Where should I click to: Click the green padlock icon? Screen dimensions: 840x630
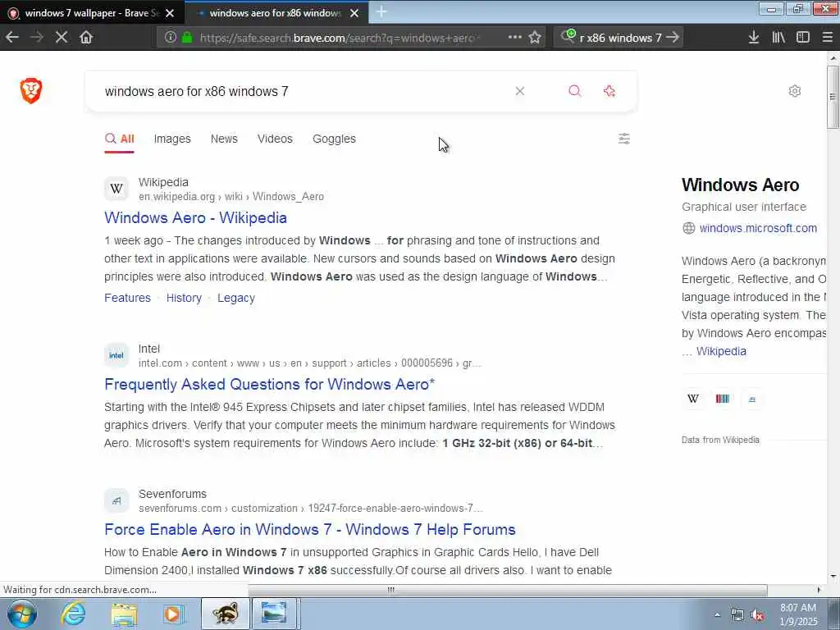[187, 37]
